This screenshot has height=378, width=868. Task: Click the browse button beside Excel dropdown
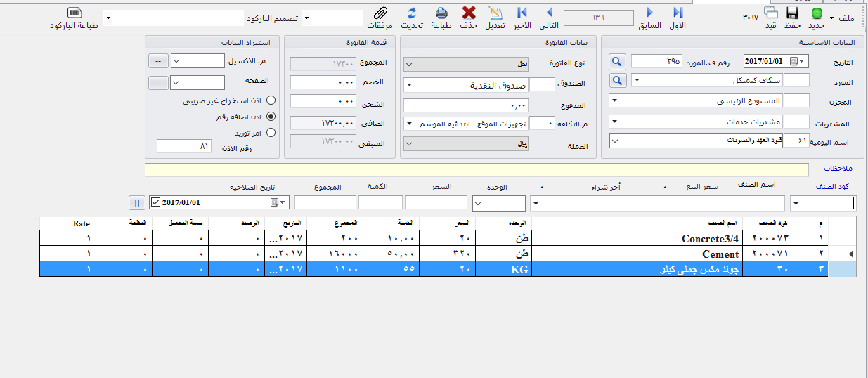click(x=158, y=61)
